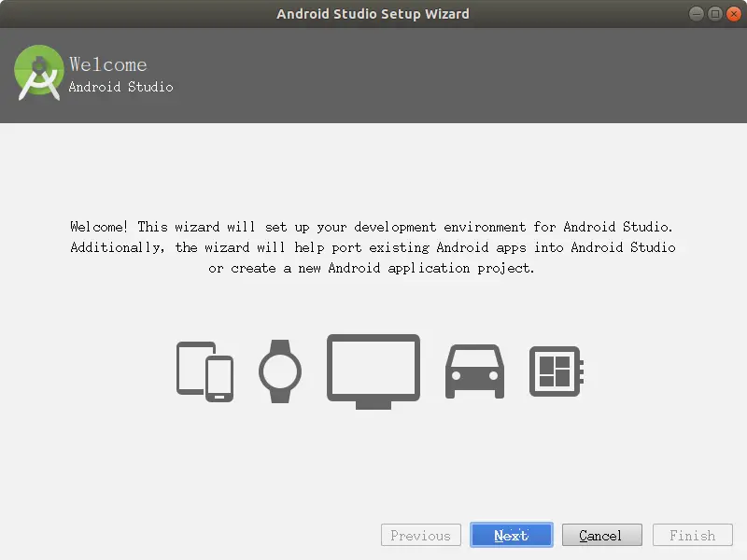Minimize the Setup Wizard window
This screenshot has width=747, height=560.
(x=696, y=14)
